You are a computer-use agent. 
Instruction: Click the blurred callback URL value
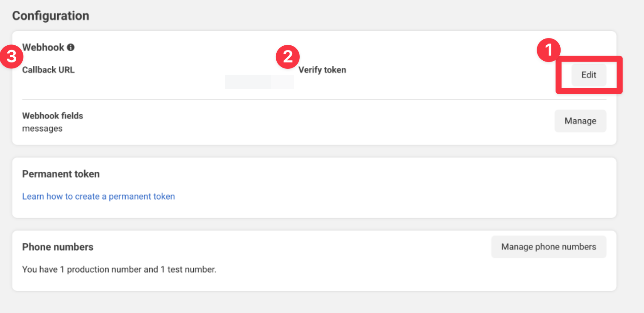point(260,82)
